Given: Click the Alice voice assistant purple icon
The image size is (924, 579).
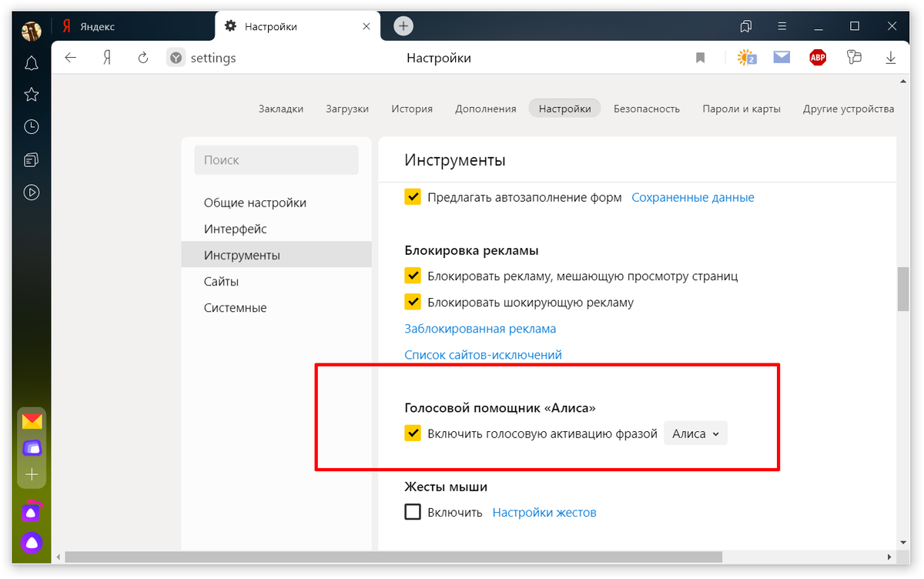Looking at the screenshot, I should click(32, 543).
